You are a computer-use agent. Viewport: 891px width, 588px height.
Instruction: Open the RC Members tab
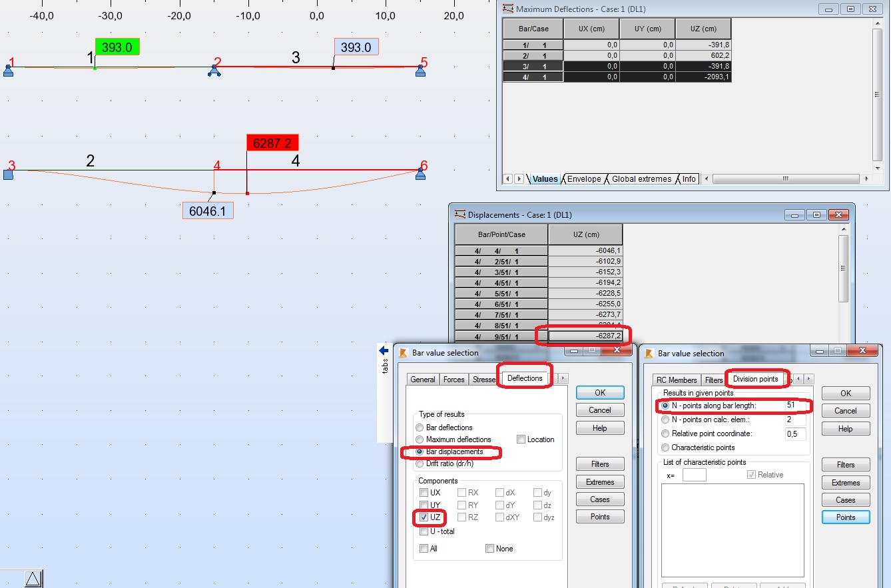pos(677,380)
